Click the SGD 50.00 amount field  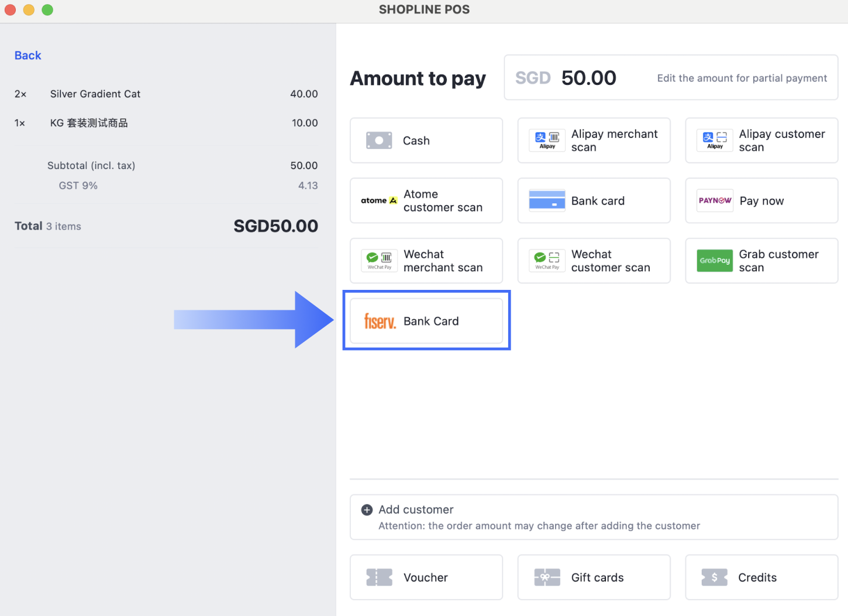click(588, 77)
